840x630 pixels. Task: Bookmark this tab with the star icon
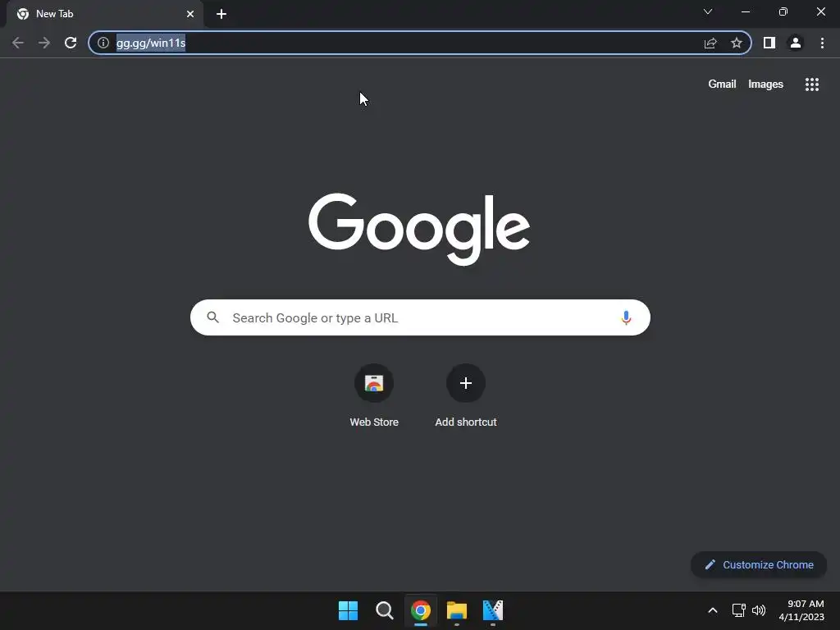pos(737,43)
